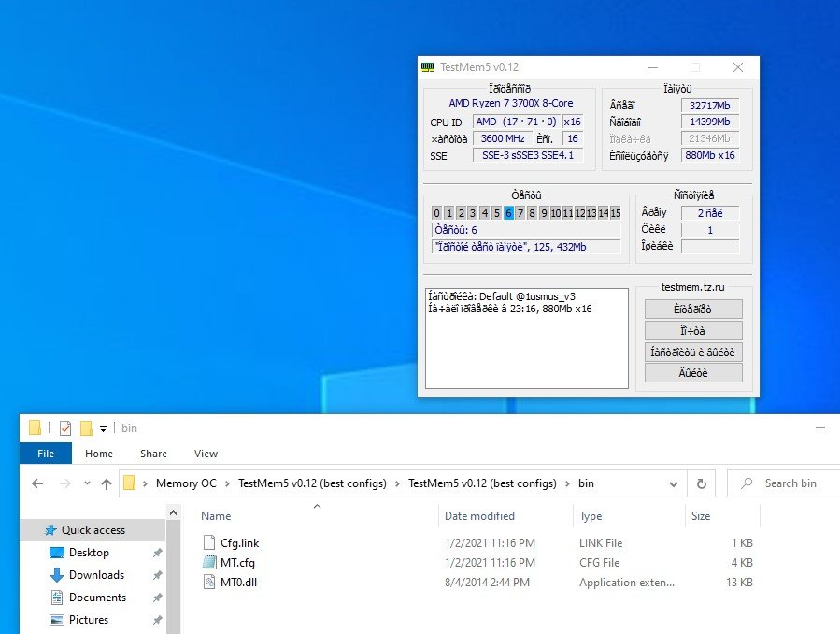Click the 3600 MHz frequency field
This screenshot has height=634, width=840.
tap(503, 138)
